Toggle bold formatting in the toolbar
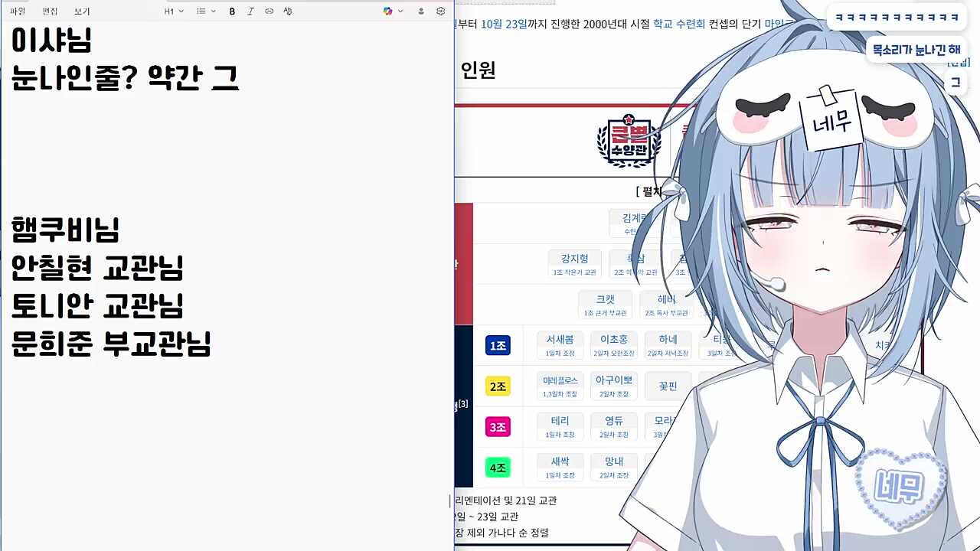The width and height of the screenshot is (980, 551). click(x=232, y=11)
